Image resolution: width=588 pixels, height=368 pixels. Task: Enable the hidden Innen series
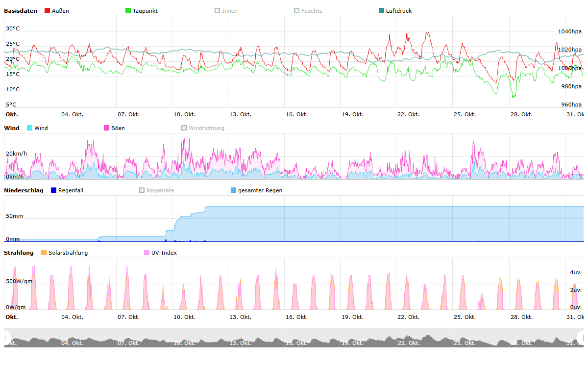[x=218, y=11]
